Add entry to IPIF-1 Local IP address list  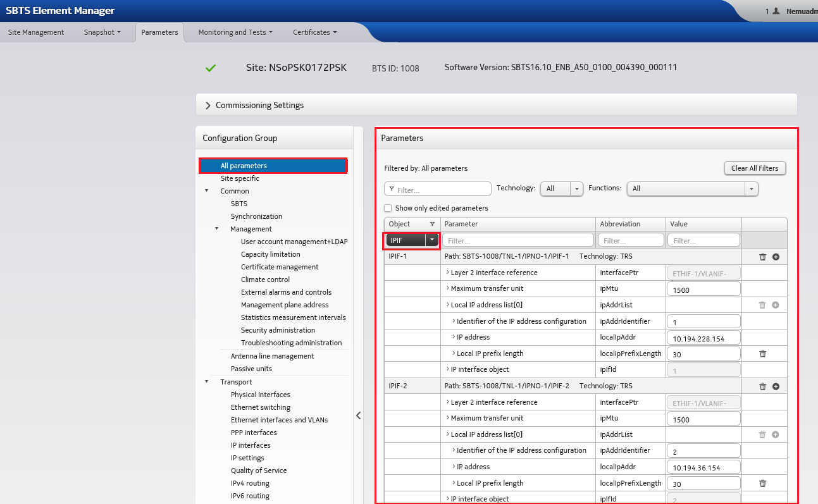[x=776, y=304]
